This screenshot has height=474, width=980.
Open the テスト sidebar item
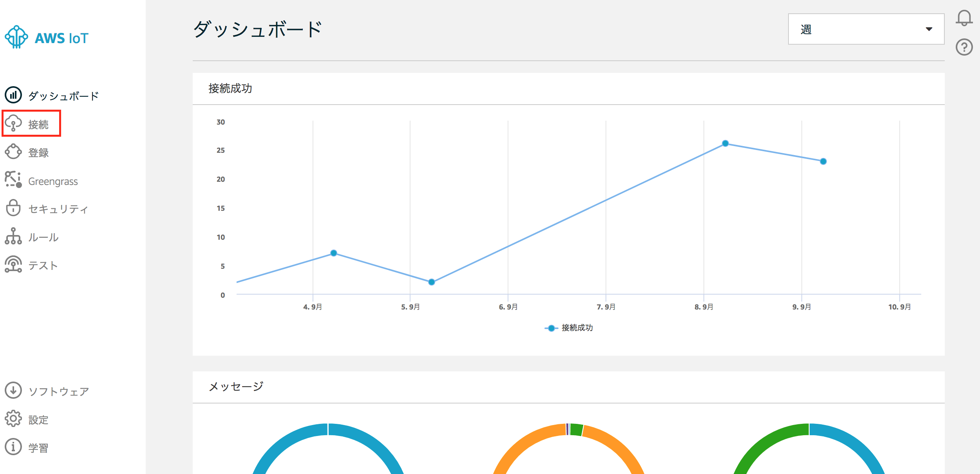tap(43, 266)
